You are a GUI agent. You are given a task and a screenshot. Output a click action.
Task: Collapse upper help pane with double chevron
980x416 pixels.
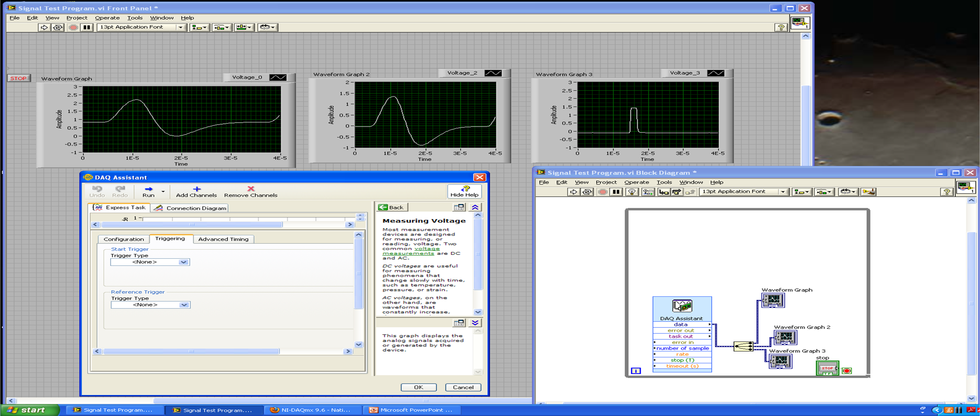point(475,207)
